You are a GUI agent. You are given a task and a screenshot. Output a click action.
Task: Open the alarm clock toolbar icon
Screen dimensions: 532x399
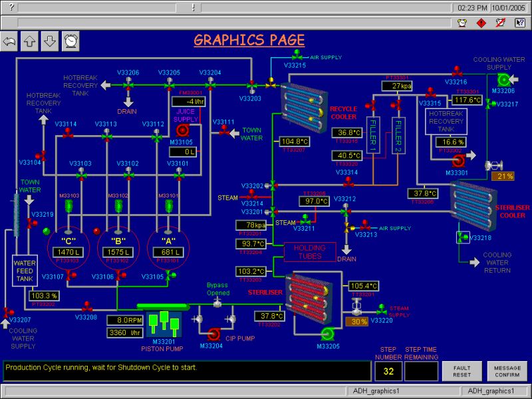tap(71, 41)
